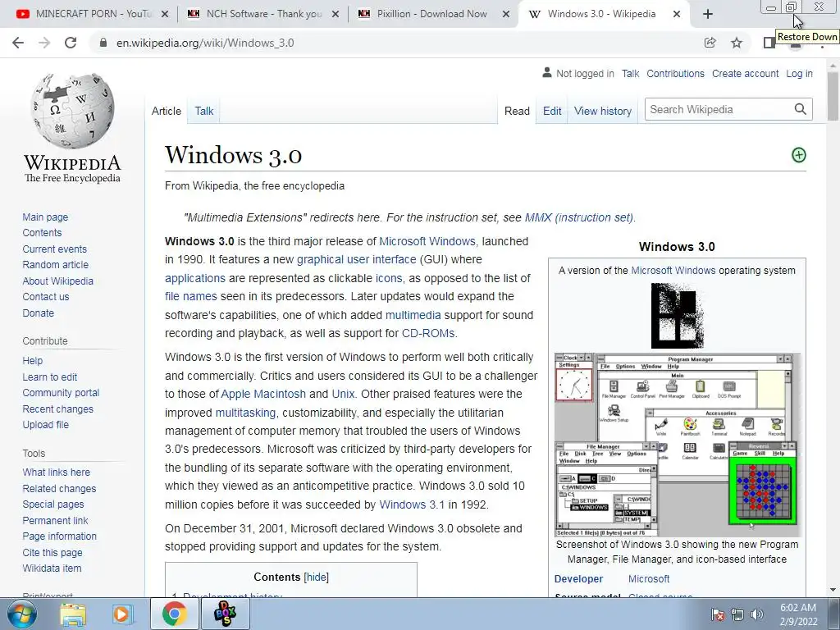Click the user icon next to Not logged in
Viewport: 840px width, 630px height.
tap(546, 72)
